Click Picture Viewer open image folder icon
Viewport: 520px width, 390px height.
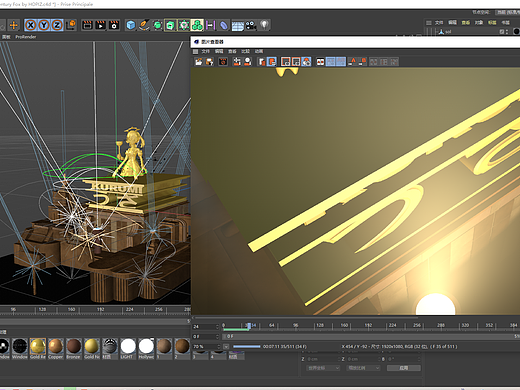click(x=199, y=62)
